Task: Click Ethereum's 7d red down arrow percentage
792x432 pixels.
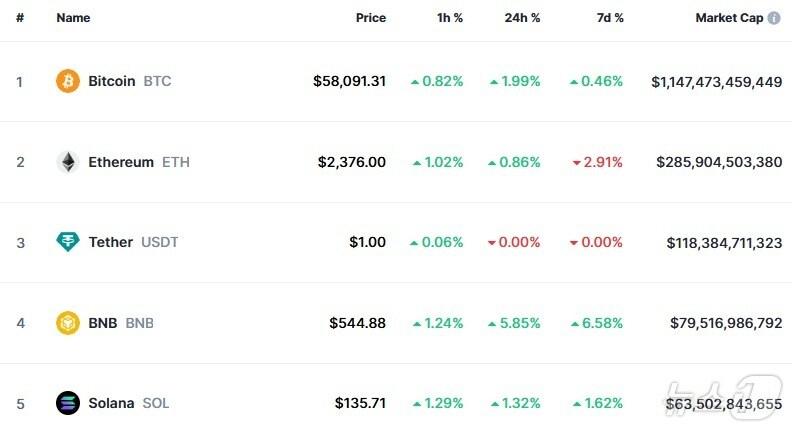Action: 596,162
